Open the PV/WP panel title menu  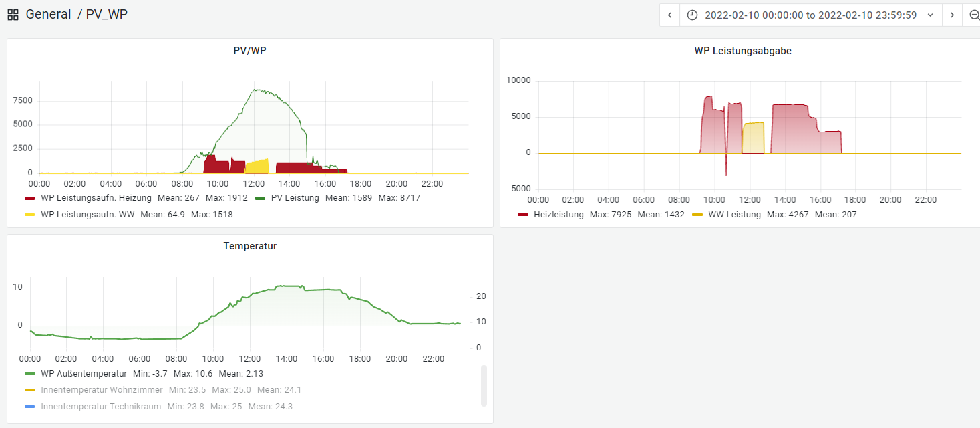tap(250, 50)
